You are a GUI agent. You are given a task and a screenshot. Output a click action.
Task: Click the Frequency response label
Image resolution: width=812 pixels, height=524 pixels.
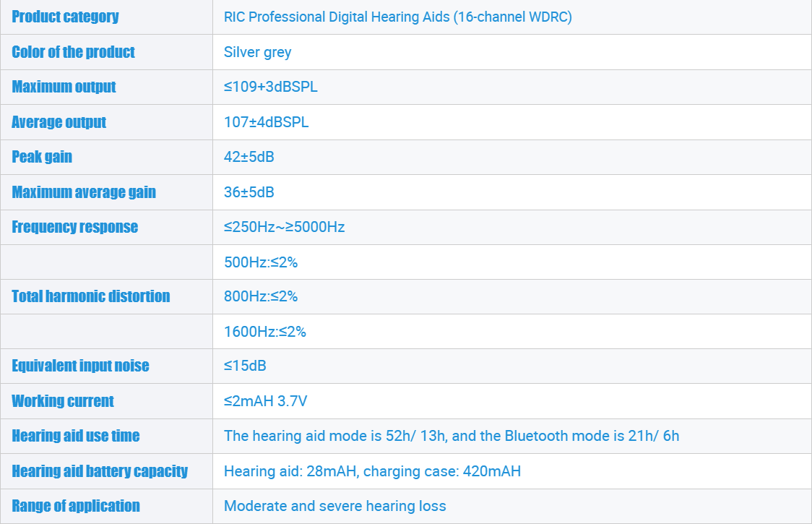pyautogui.click(x=75, y=227)
